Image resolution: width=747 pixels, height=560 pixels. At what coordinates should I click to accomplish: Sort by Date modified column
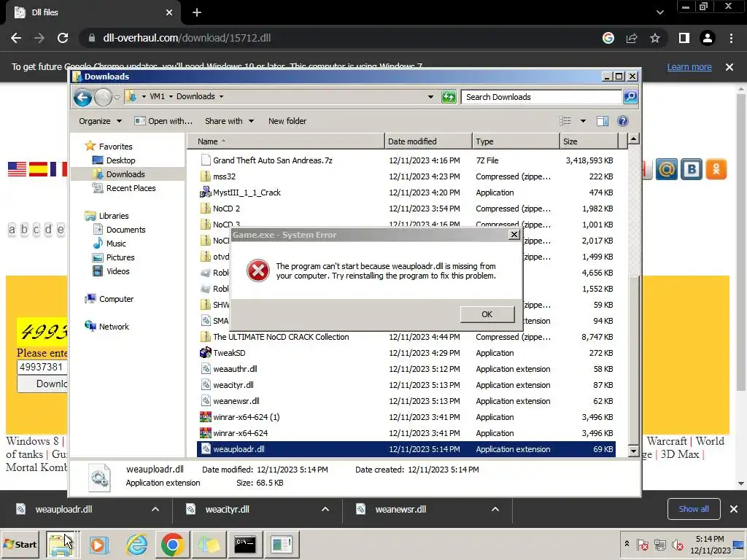(x=428, y=141)
